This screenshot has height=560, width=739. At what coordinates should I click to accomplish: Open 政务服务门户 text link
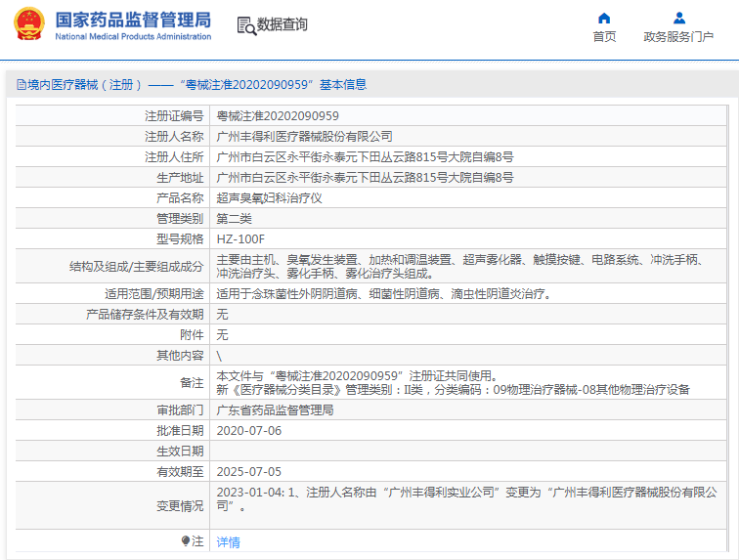pyautogui.click(x=678, y=37)
